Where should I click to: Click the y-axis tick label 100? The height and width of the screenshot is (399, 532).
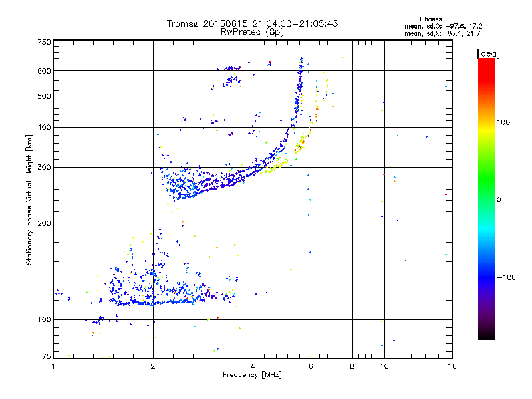(44, 320)
